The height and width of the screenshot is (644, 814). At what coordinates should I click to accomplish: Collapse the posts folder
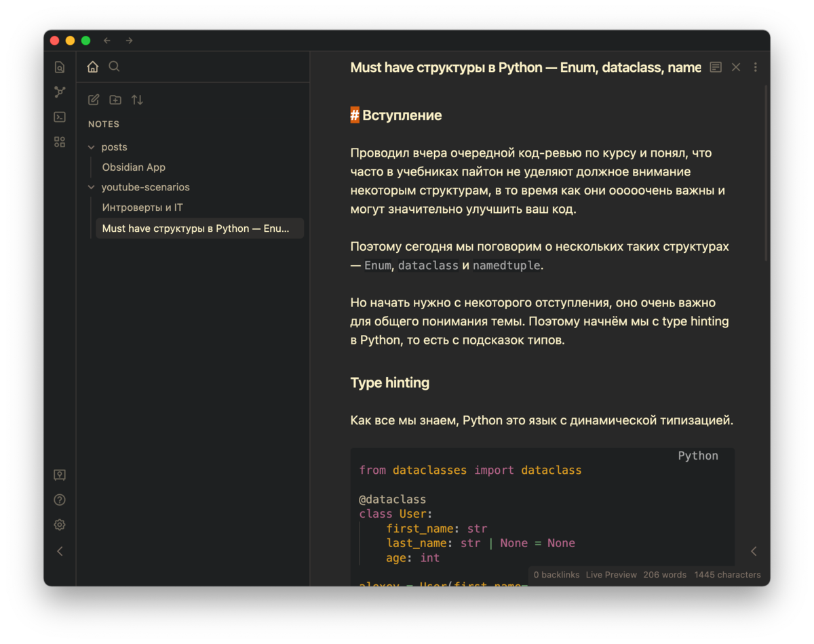click(92, 147)
